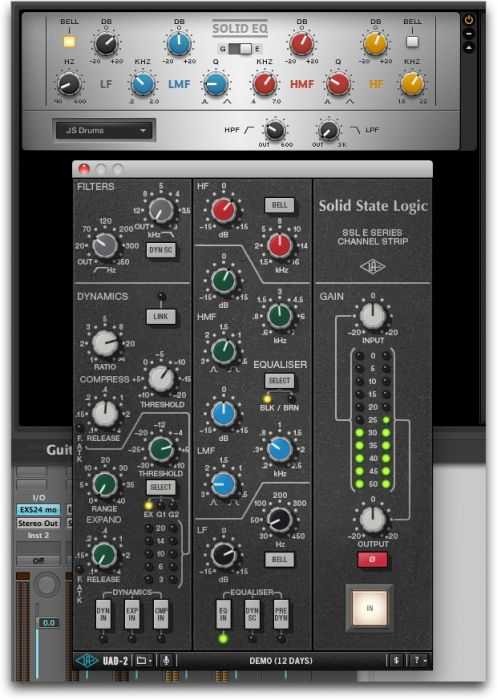Click the Stereo Out output slot
The width and height of the screenshot is (497, 700).
(x=38, y=523)
